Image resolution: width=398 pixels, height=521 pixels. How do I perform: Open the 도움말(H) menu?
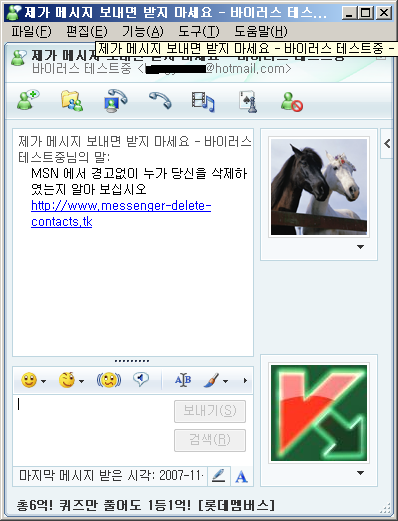(261, 31)
